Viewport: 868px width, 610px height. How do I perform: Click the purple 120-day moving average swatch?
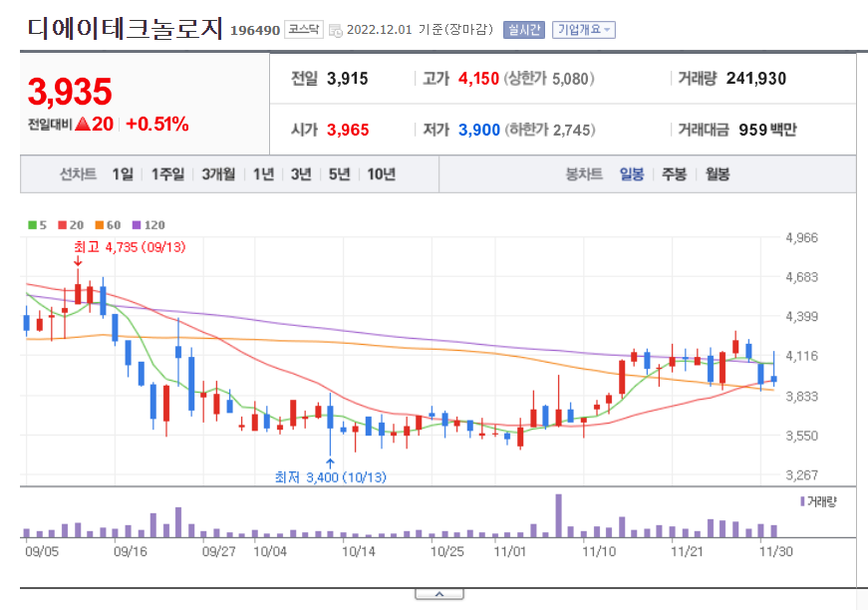click(x=137, y=224)
